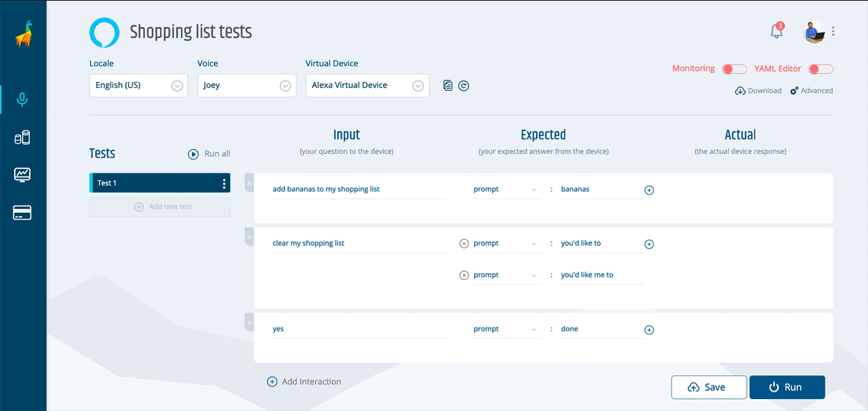Open user account kebab menu
This screenshot has width=868, height=411.
(x=833, y=31)
